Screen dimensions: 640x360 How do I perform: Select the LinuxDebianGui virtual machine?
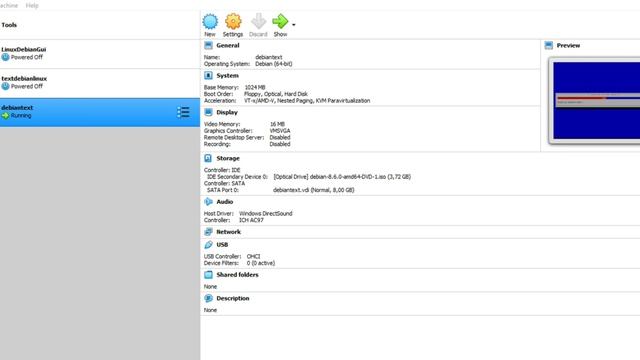[100, 53]
